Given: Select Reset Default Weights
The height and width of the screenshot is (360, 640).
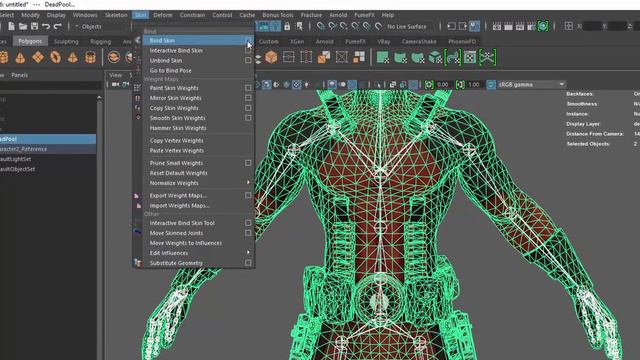Looking at the screenshot, I should 178,173.
